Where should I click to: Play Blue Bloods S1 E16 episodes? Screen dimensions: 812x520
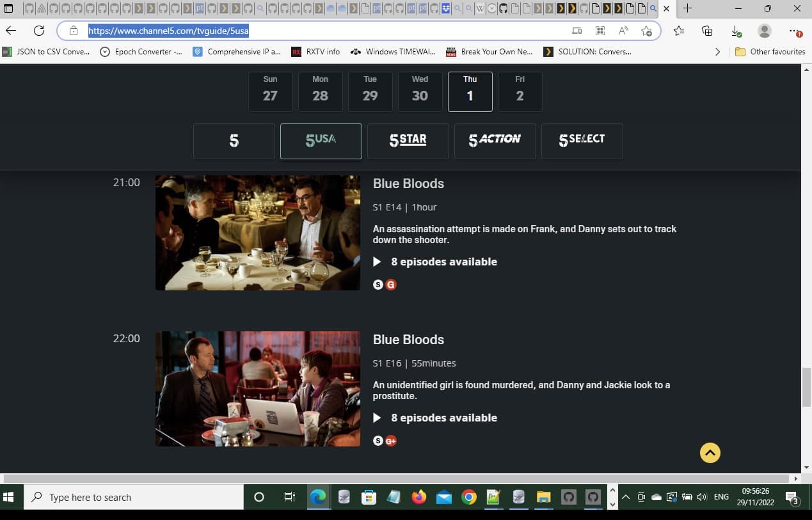click(378, 418)
